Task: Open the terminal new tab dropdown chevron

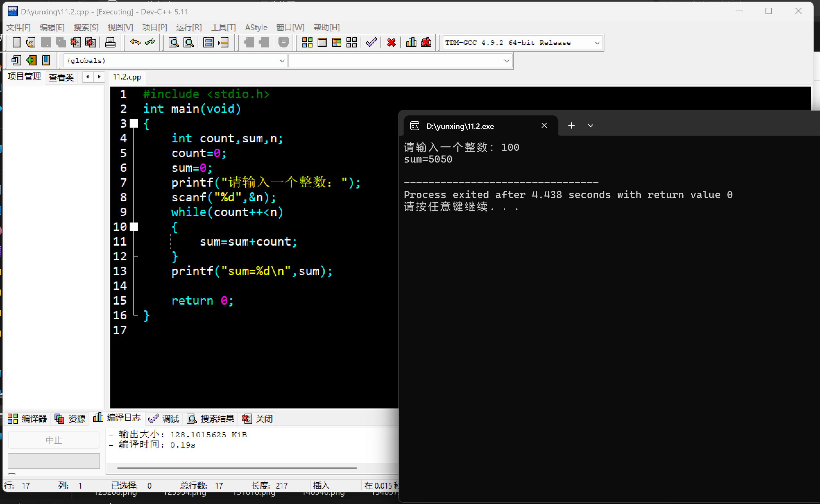Action: click(x=590, y=126)
